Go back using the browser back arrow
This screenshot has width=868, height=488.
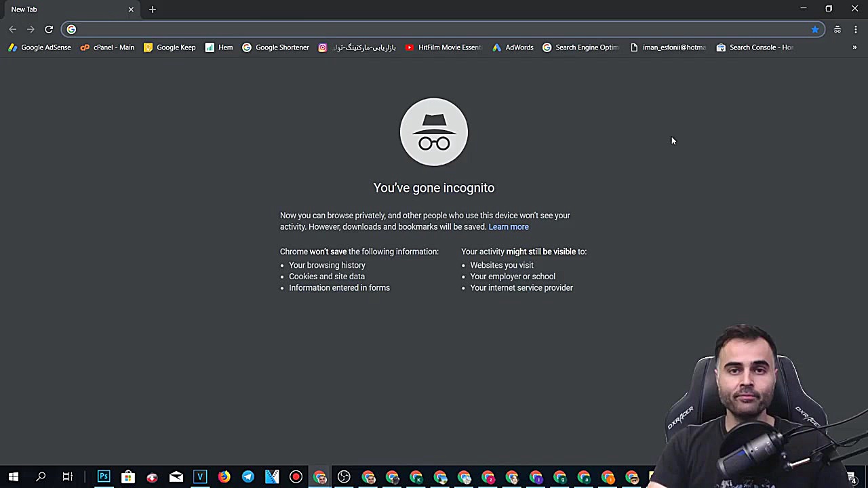[x=13, y=29]
